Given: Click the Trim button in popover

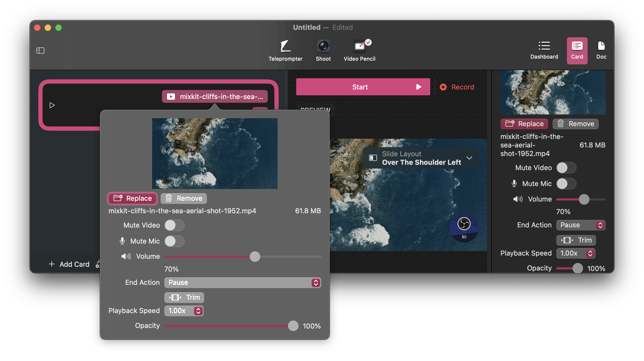Looking at the screenshot, I should (x=184, y=297).
